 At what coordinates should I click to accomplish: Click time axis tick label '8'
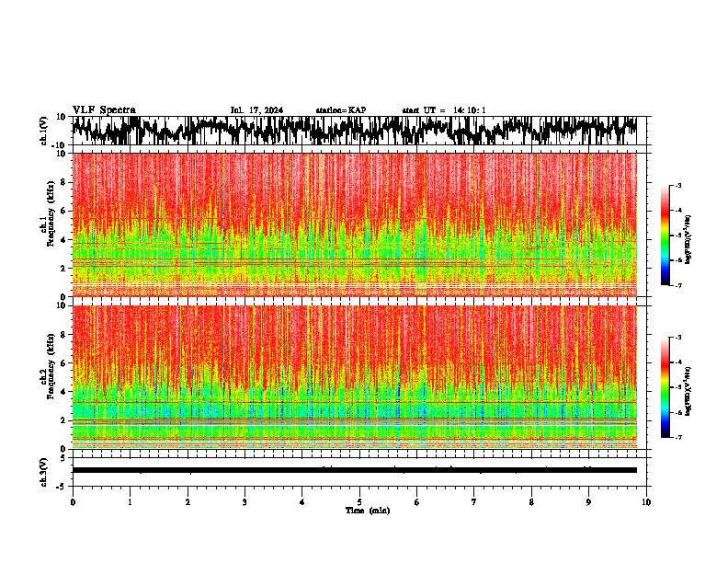[x=531, y=502]
